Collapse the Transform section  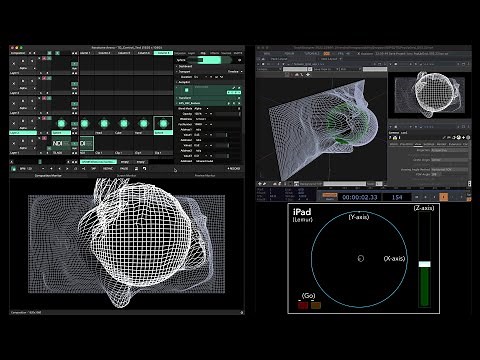point(184,98)
